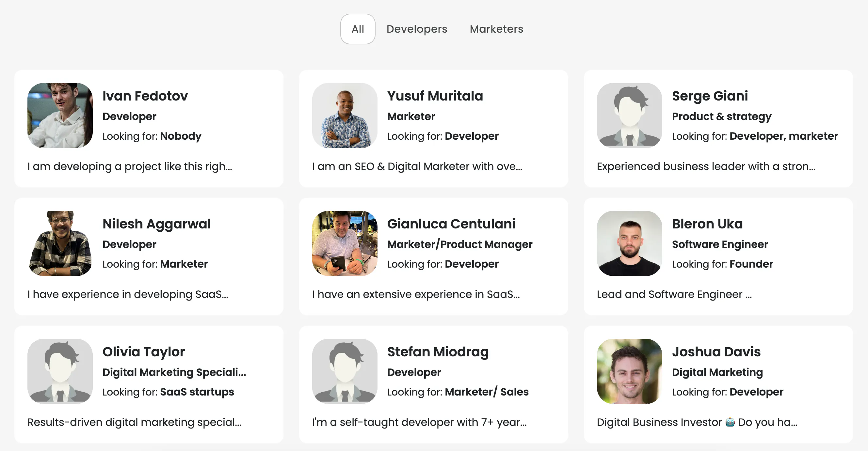Switch to the Developers tab
The height and width of the screenshot is (451, 868).
click(x=416, y=29)
